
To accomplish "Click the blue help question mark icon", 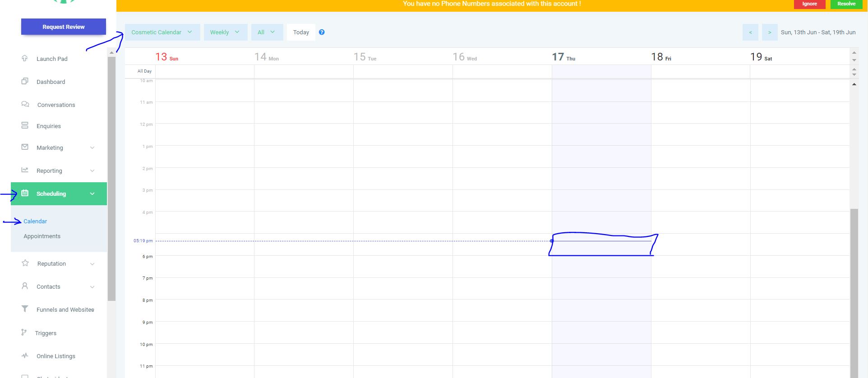I will (322, 32).
